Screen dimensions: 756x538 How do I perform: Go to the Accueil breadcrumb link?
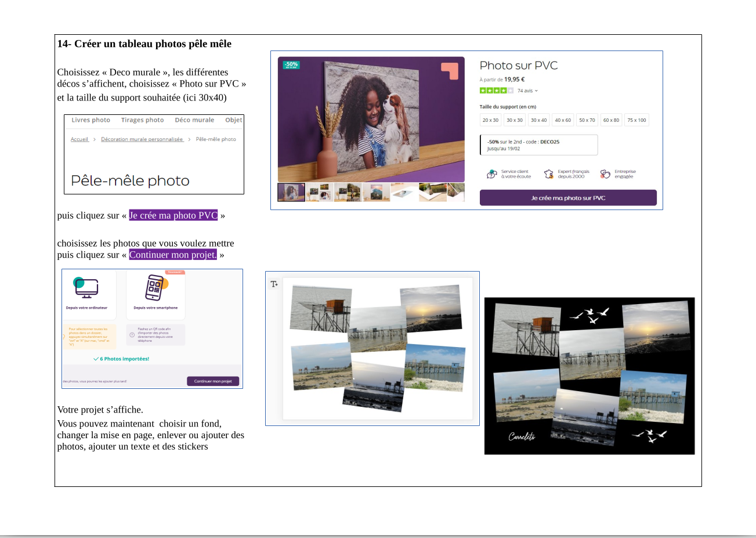(79, 139)
